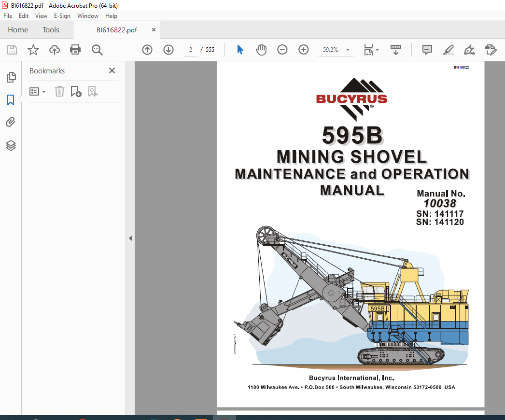Viewport: 505px width, 420px height.
Task: Activate the Hand pan tool
Action: (261, 50)
